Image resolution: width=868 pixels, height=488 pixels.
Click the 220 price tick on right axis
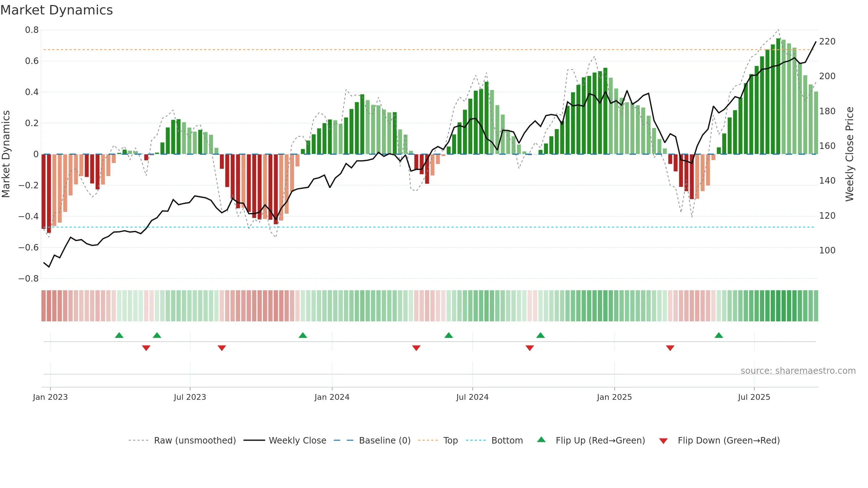pos(827,42)
